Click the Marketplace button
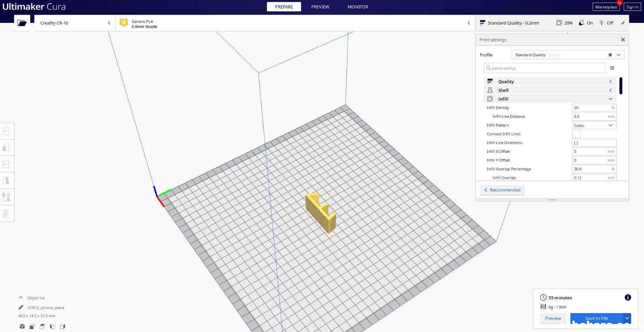This screenshot has width=644, height=332. (x=606, y=7)
